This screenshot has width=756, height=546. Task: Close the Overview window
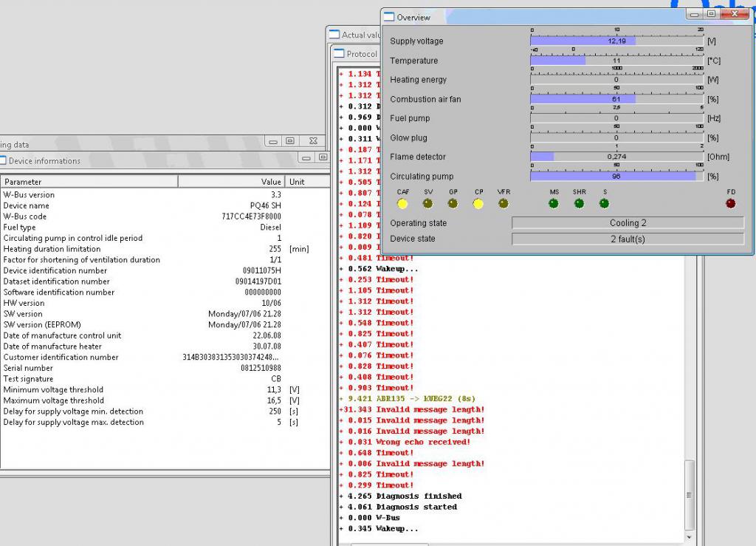tap(735, 14)
